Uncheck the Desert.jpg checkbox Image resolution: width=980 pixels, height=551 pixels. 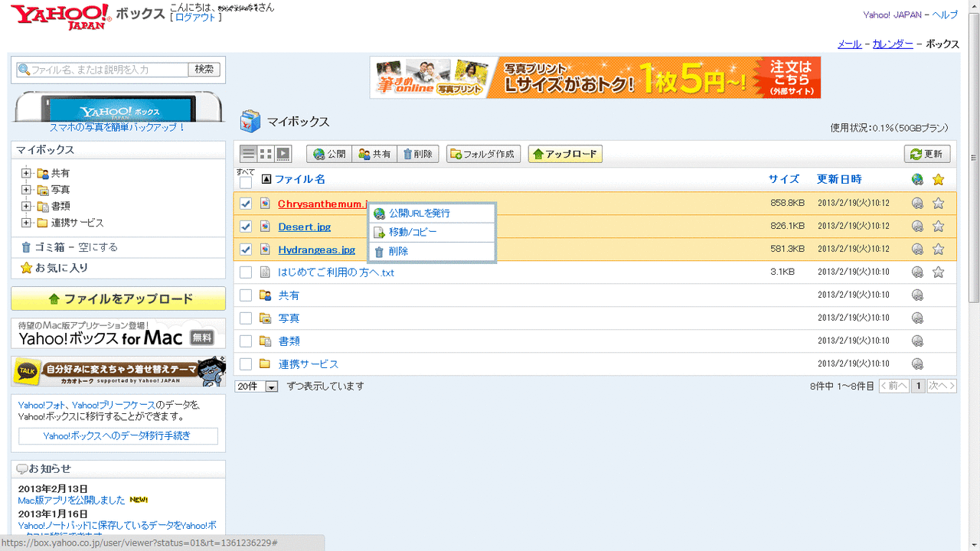246,227
